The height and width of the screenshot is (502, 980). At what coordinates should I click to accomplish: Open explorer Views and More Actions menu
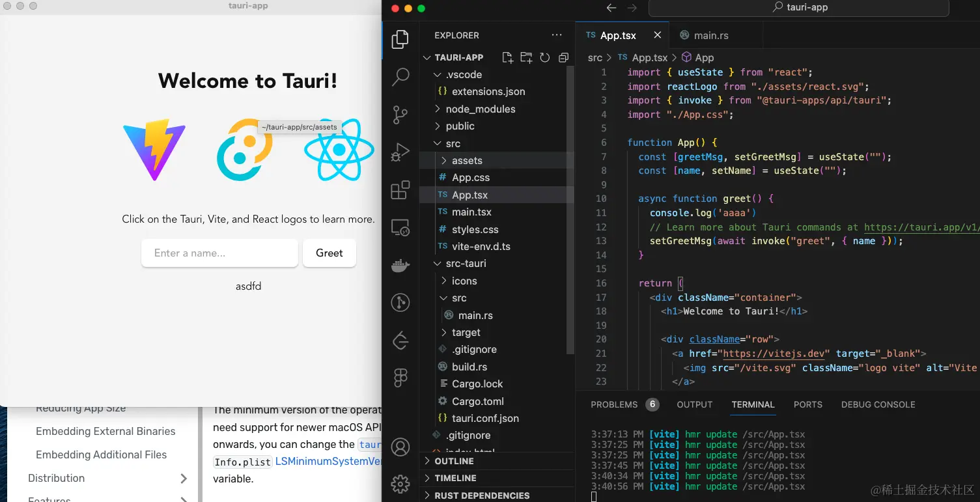point(556,35)
